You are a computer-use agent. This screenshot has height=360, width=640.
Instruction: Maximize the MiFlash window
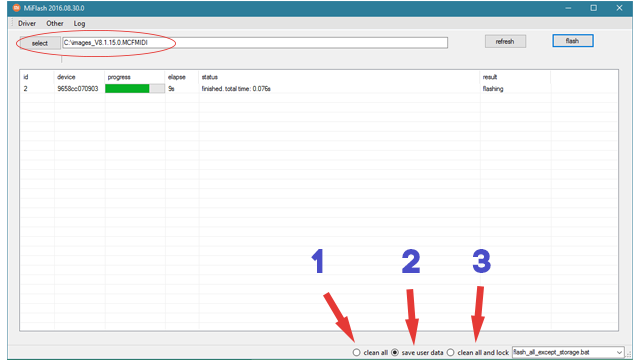tap(593, 8)
